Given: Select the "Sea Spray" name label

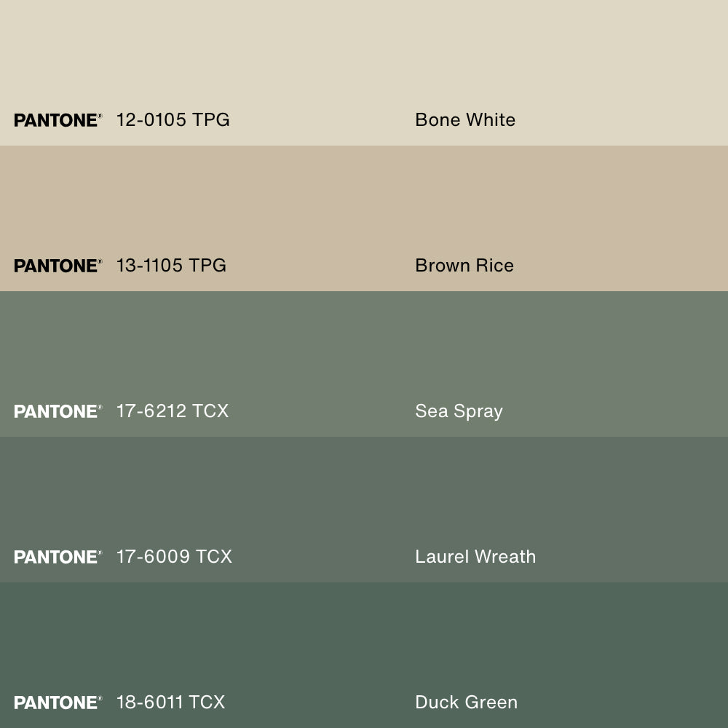Looking at the screenshot, I should coord(459,411).
